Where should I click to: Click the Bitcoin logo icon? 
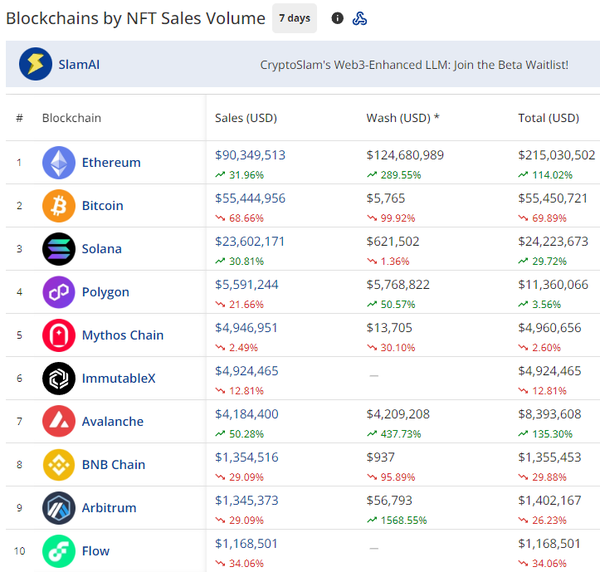click(59, 206)
